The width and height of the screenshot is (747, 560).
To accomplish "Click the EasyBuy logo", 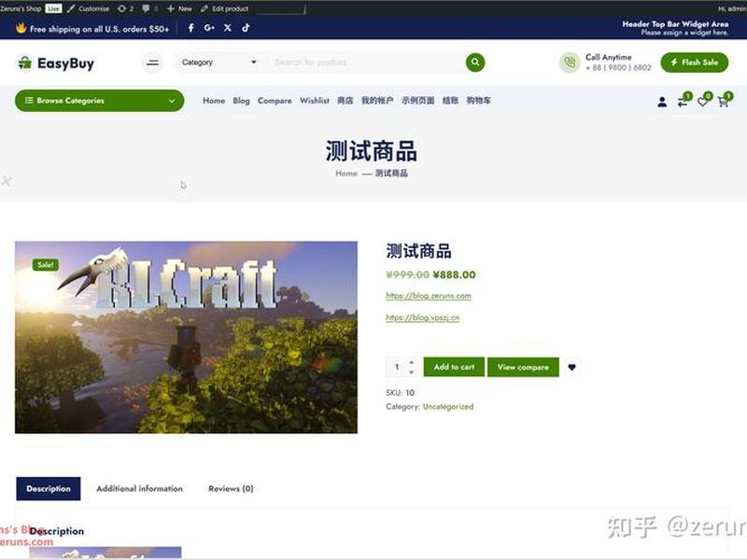I will point(56,63).
